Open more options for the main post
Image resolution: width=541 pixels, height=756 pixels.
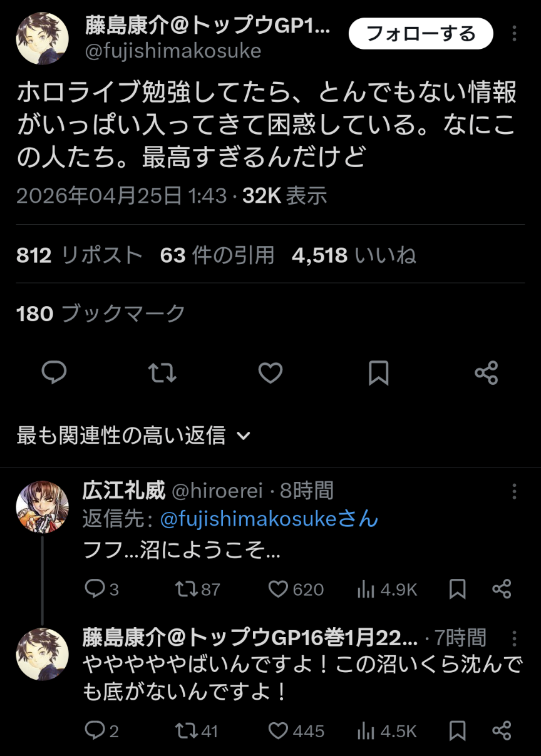[x=514, y=34]
